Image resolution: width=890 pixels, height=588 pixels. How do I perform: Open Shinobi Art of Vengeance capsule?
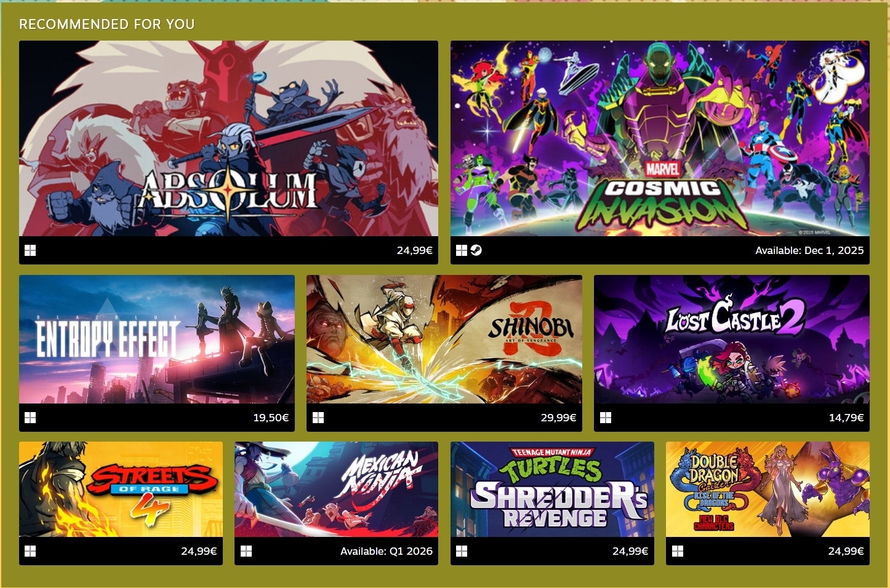(444, 340)
